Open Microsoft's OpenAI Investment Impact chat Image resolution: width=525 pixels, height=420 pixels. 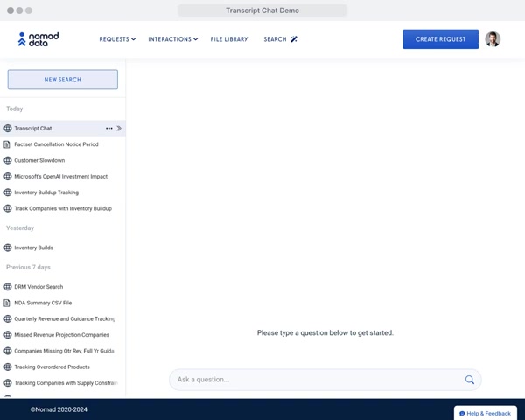coord(61,177)
